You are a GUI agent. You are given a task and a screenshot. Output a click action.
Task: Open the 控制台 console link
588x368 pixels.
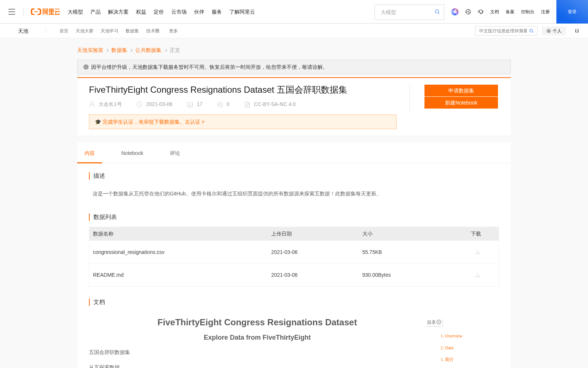coord(528,12)
